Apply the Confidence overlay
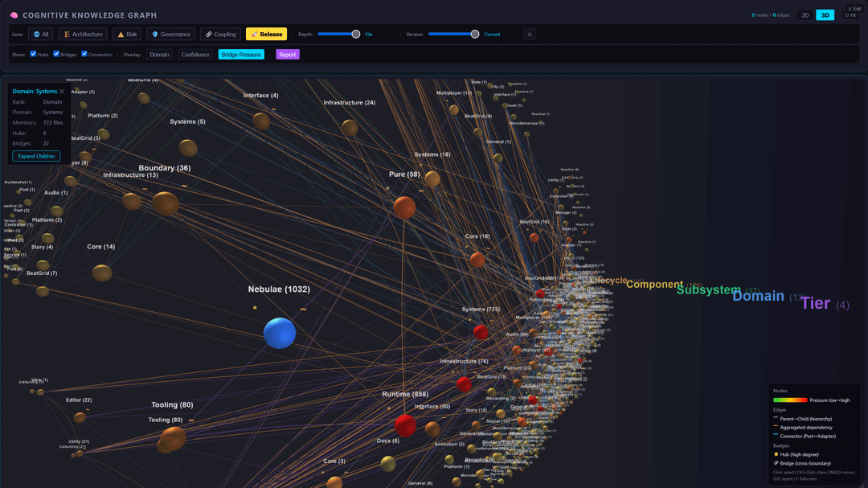 (x=195, y=55)
